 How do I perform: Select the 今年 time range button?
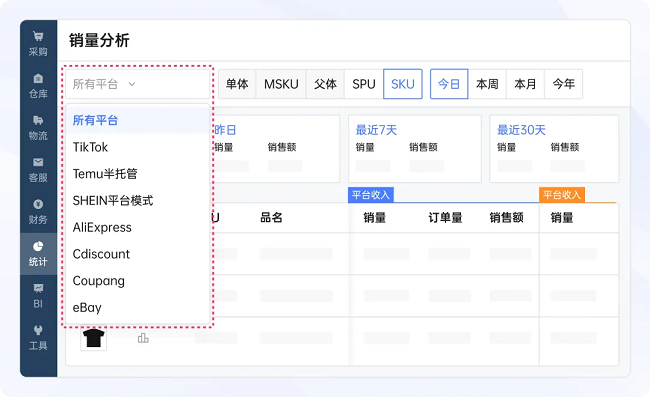[563, 84]
